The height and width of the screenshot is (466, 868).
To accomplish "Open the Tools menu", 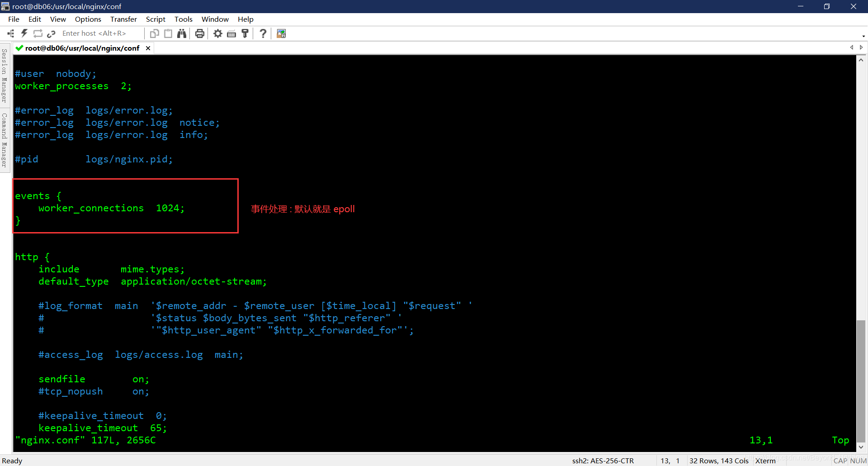I will tap(184, 19).
